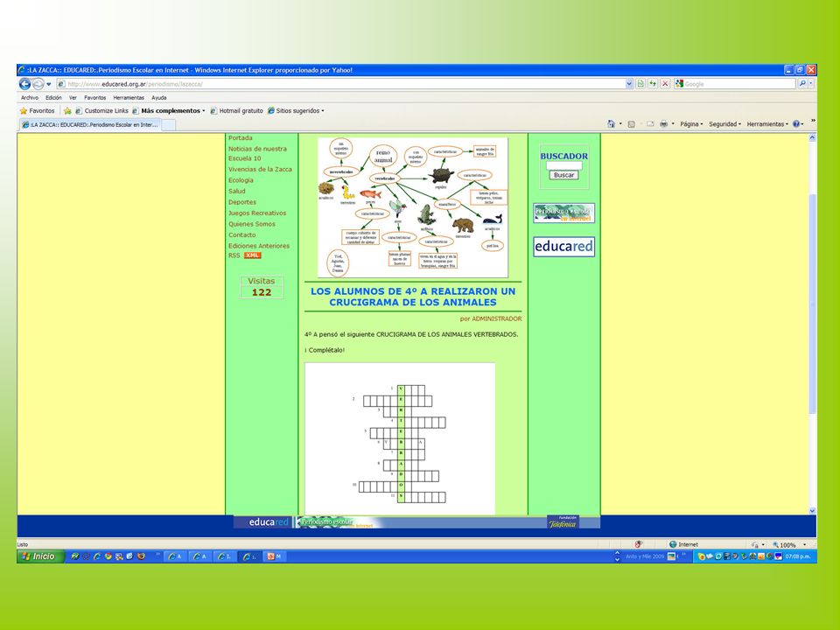Open the Ver menu
Viewport: 840px width, 630px height.
(73, 98)
